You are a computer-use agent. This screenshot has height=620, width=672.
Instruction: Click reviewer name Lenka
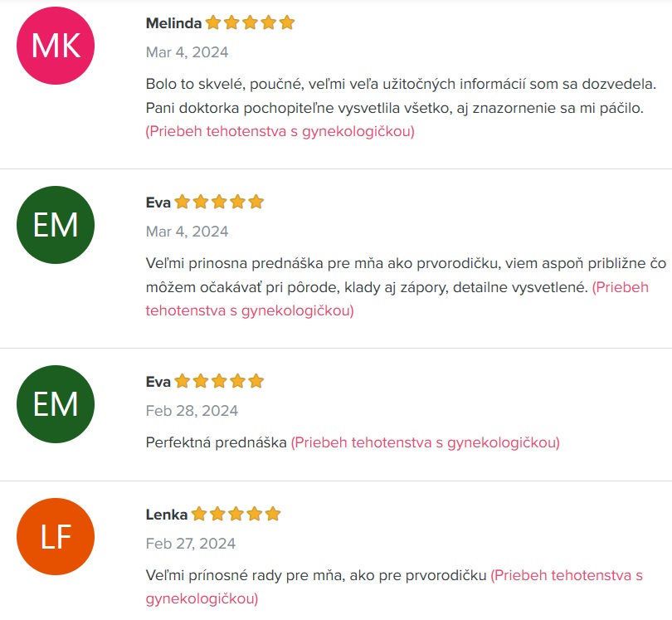(167, 515)
